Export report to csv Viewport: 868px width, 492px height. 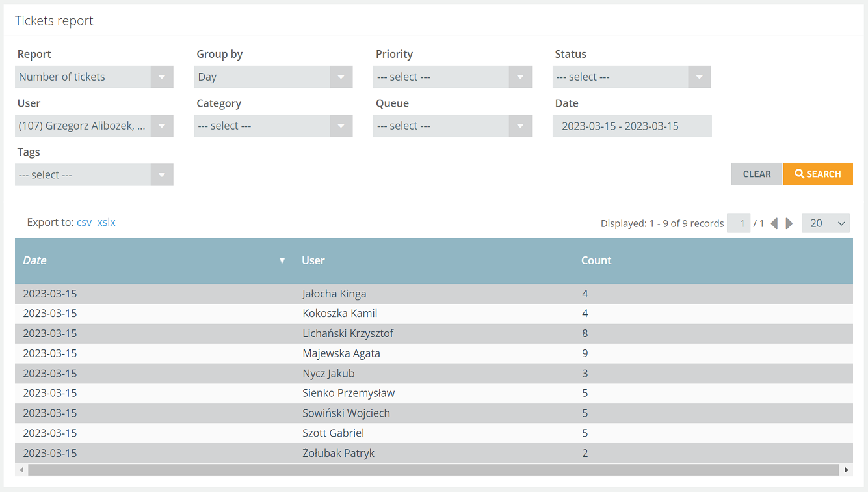click(85, 222)
